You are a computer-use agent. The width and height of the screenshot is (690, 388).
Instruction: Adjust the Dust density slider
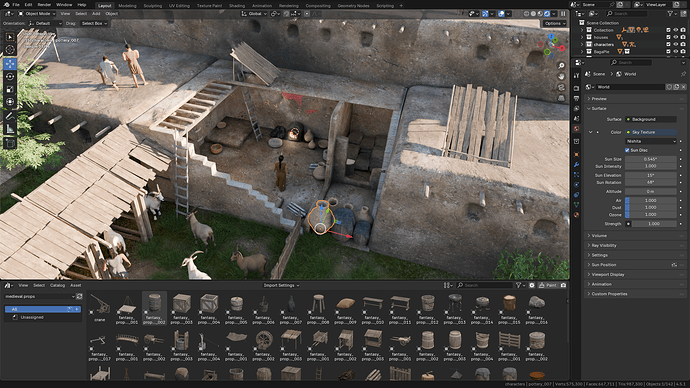(x=650, y=207)
